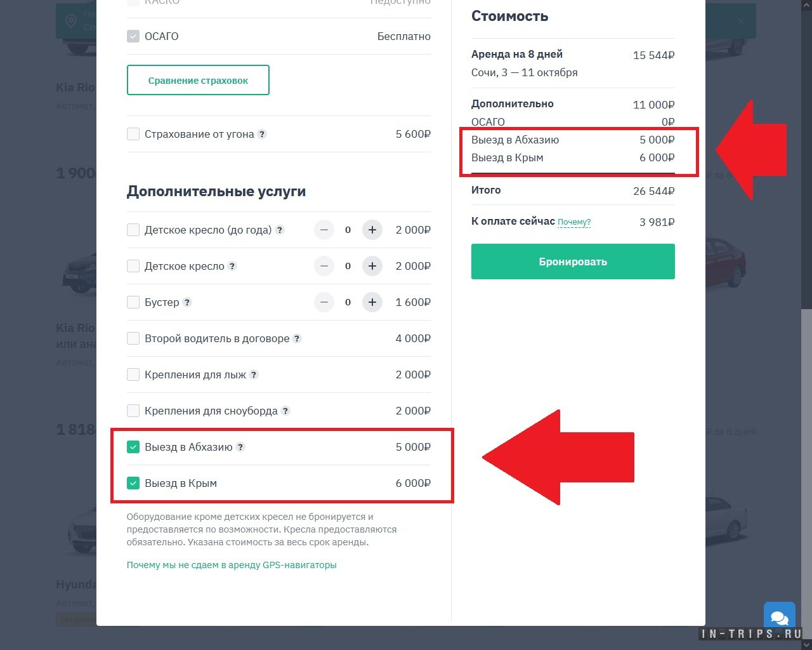Open Сравнение страховок comparison

click(x=198, y=80)
